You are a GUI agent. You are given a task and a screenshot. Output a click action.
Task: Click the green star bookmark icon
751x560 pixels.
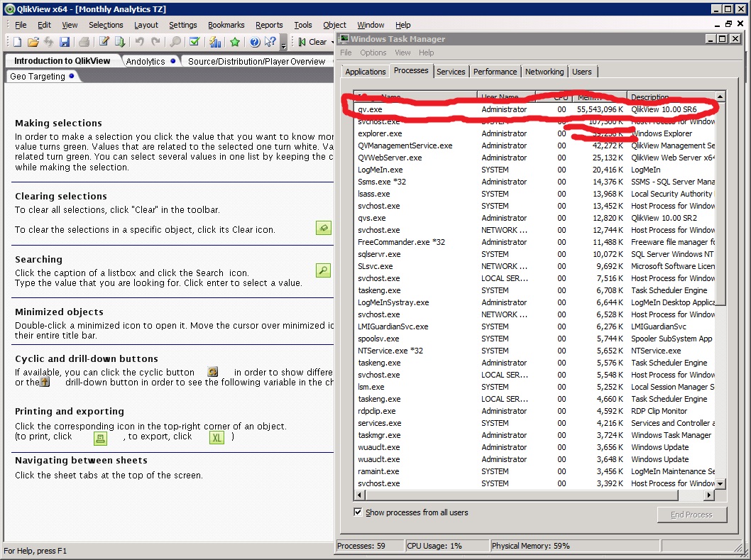(235, 43)
